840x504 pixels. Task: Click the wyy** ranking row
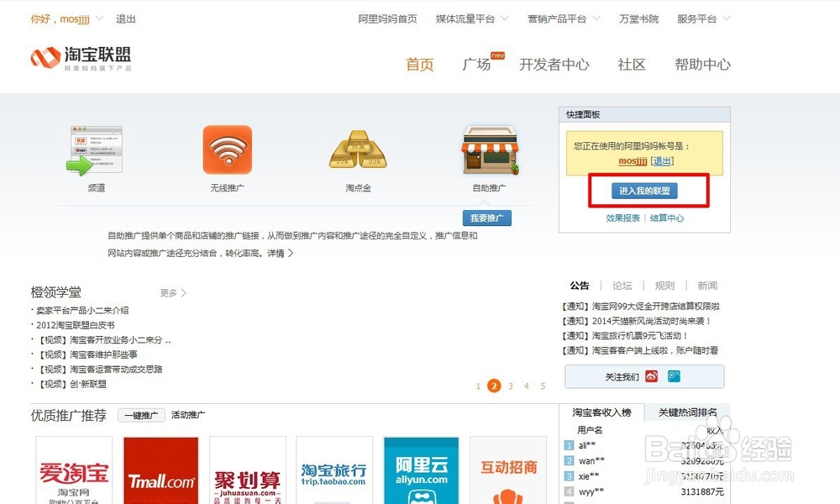coord(644,491)
